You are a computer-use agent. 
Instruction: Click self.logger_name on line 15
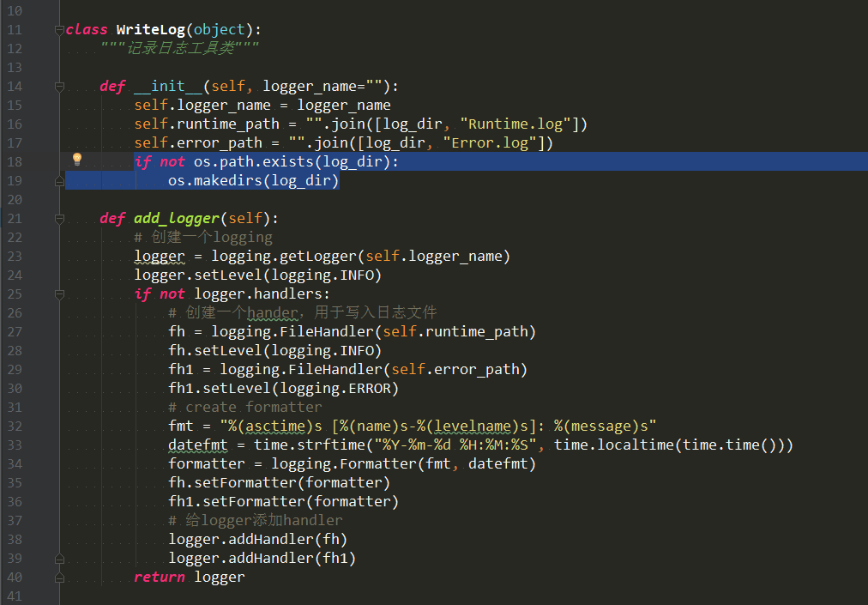tap(202, 106)
